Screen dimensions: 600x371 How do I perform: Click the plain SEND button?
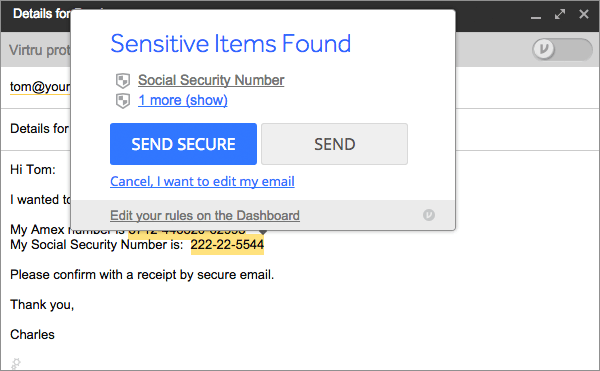point(334,144)
